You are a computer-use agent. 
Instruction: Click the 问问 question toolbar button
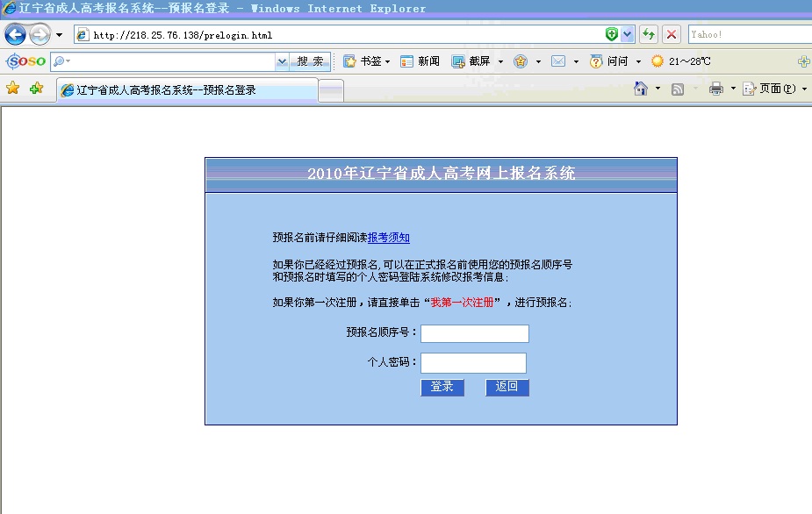(x=609, y=61)
